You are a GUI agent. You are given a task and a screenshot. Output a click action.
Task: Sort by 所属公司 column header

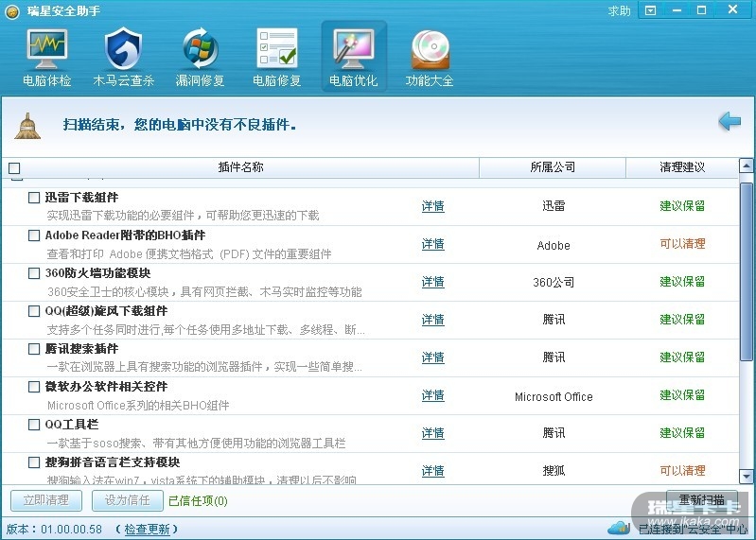(x=553, y=167)
